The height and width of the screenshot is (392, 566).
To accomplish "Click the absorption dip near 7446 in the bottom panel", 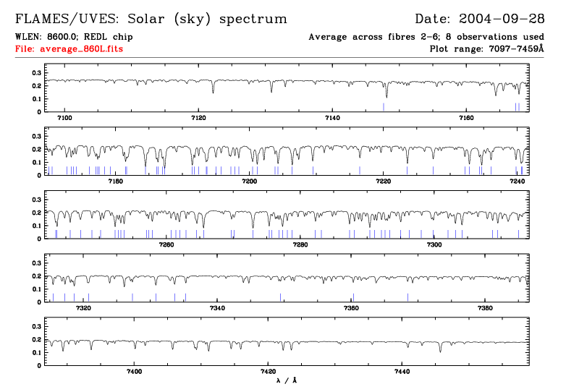I will tap(440, 348).
